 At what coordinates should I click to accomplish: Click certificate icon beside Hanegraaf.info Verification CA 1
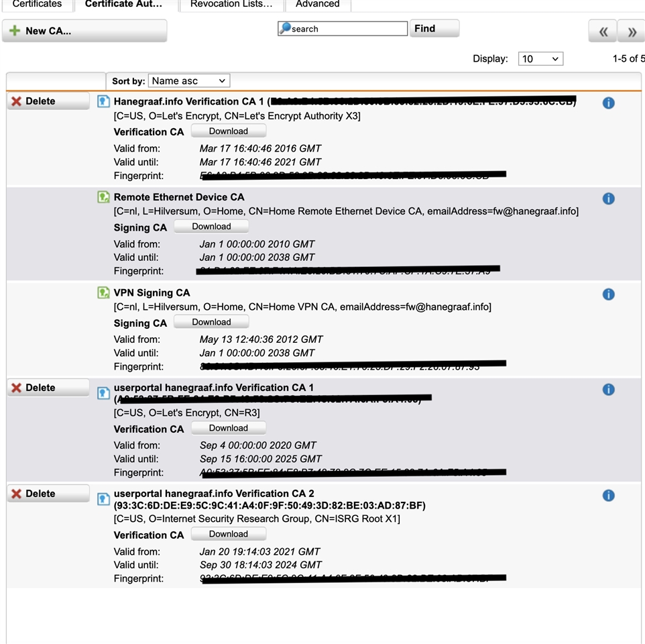(103, 102)
